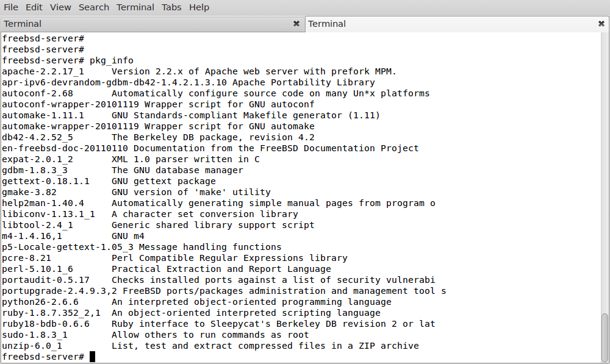Close the second Terminal tab
The width and height of the screenshot is (610, 364).
click(x=601, y=24)
